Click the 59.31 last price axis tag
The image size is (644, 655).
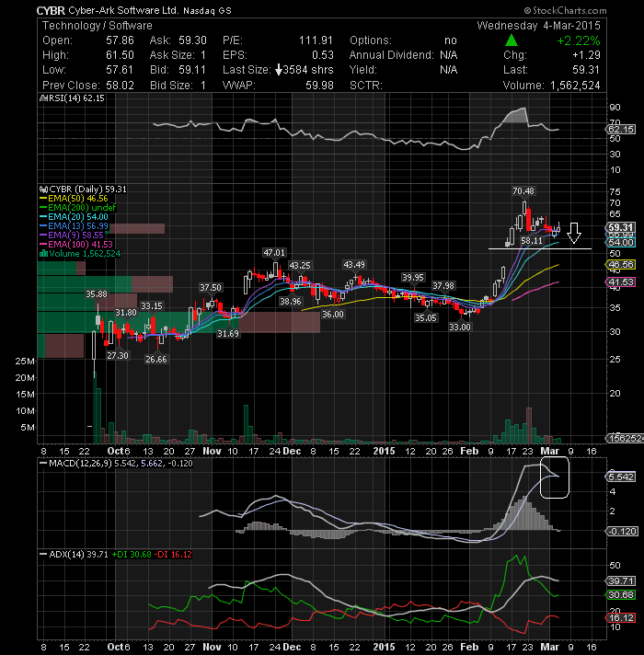pos(620,227)
